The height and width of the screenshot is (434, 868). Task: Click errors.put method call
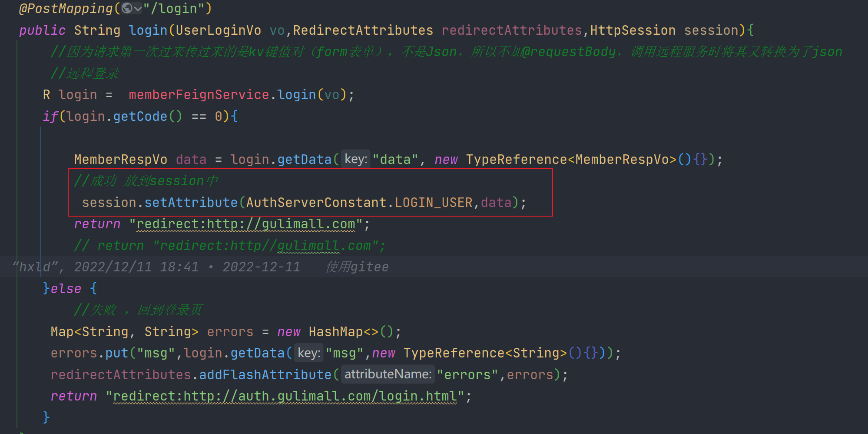89,353
